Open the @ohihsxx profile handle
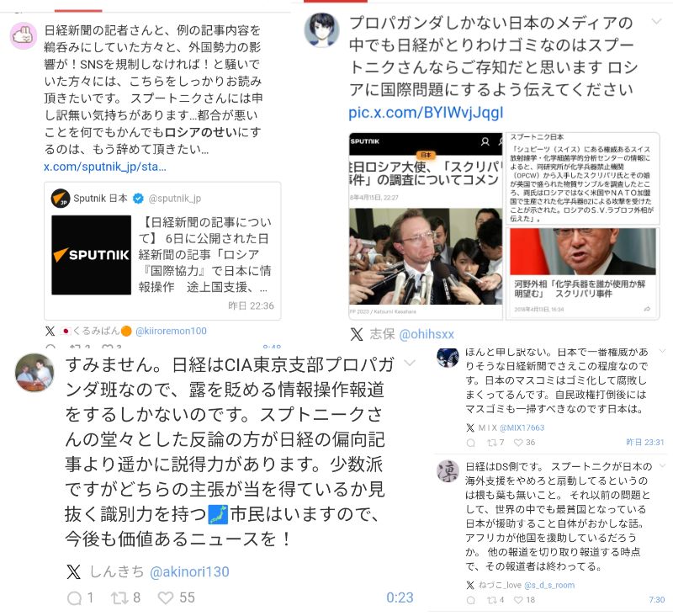This screenshot has height=616, width=673. 427,334
